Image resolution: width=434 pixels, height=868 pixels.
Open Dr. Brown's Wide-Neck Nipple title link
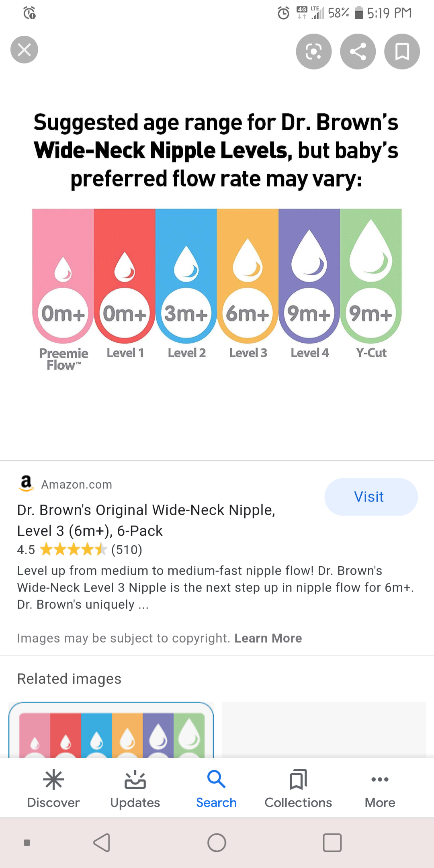146,520
